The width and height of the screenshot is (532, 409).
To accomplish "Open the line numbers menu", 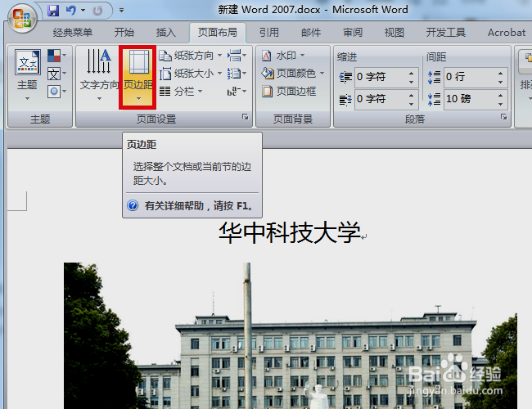I will (x=237, y=74).
